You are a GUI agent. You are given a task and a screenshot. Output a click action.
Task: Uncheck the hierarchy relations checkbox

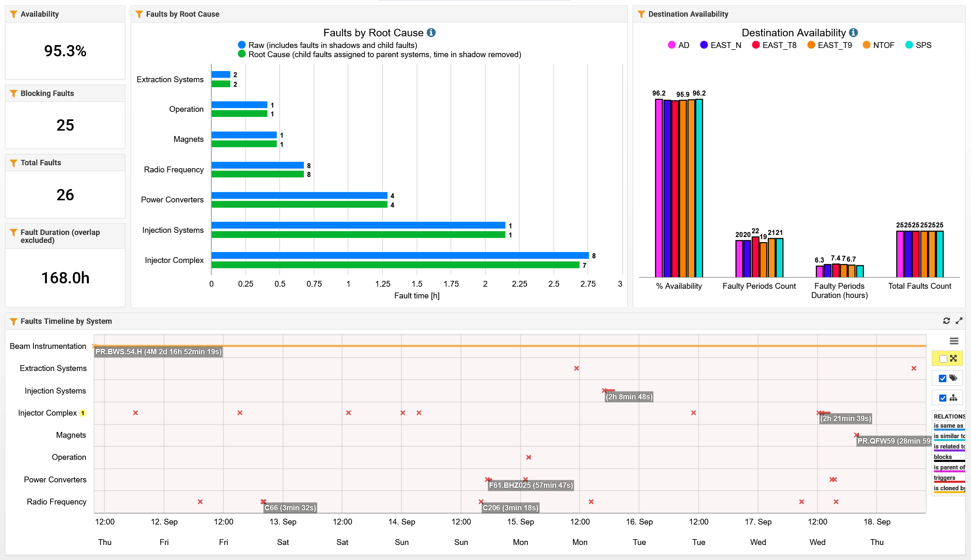click(943, 398)
